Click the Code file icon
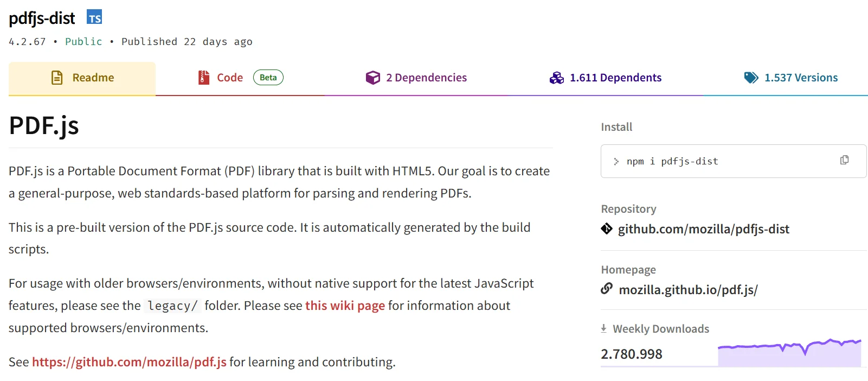The width and height of the screenshot is (868, 381). click(x=204, y=78)
